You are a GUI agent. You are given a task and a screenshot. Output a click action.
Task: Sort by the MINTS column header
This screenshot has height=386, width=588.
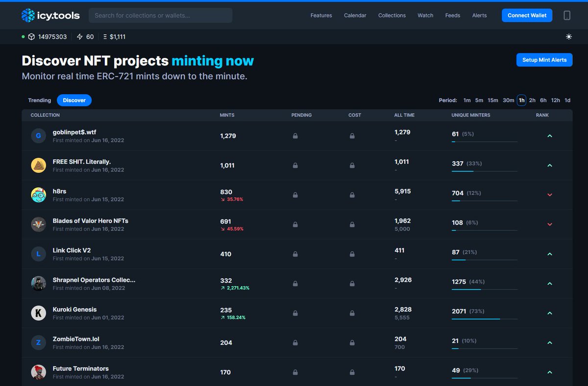(227, 115)
